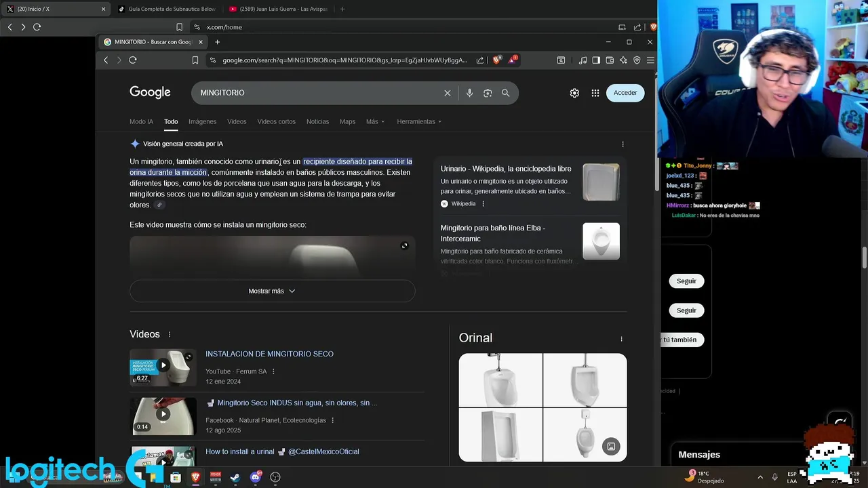The width and height of the screenshot is (868, 488).
Task: Open OBS Studio from the taskbar
Action: [275, 477]
